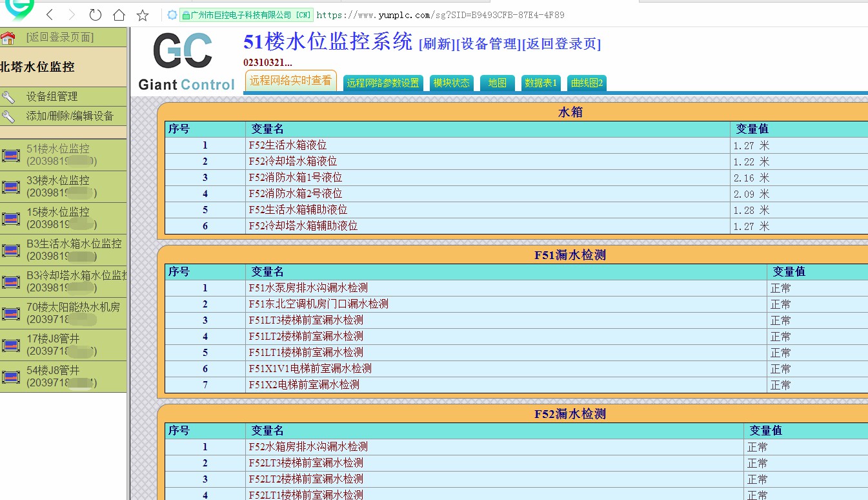Switch to the 远程网络参数设置 tab
Image resolution: width=868 pixels, height=500 pixels.
click(x=383, y=83)
